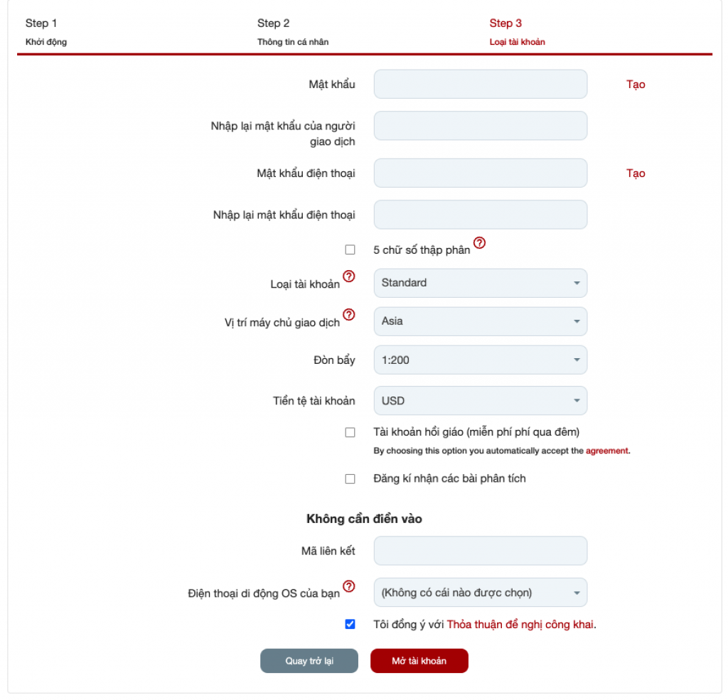Click help icon next to 5 chữ số thập phân
The height and width of the screenshot is (700, 728).
click(x=480, y=243)
